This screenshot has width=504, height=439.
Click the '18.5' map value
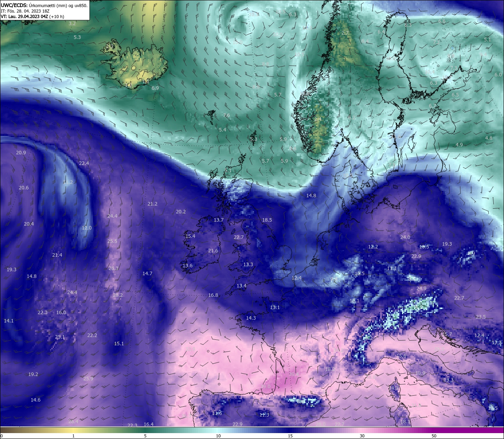click(x=267, y=220)
